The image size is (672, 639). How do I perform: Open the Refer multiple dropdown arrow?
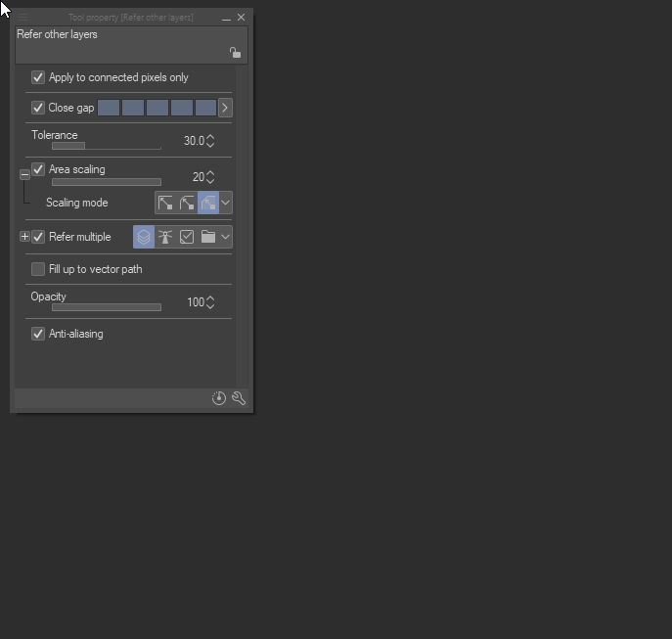tap(226, 237)
